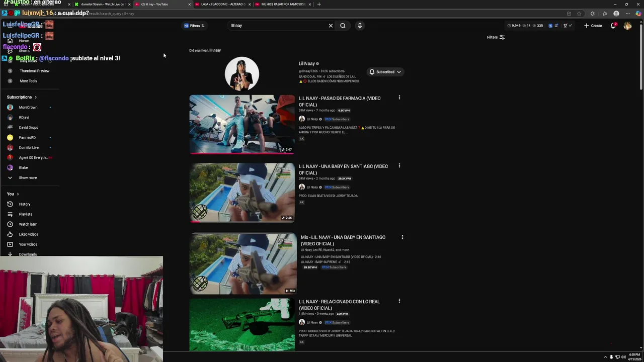Click the magnifying glass search button
The height and width of the screenshot is (362, 644).
tap(343, 26)
